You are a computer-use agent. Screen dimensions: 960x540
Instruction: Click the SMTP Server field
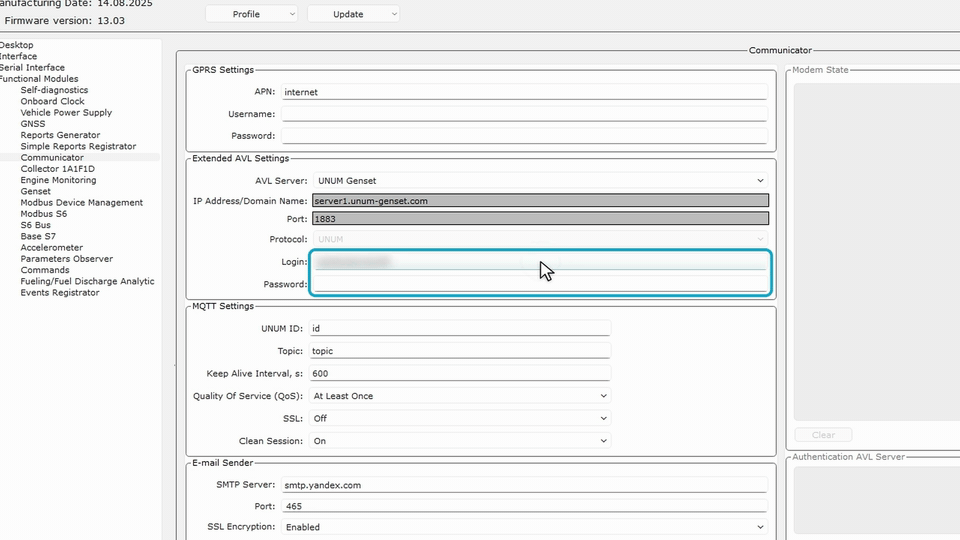point(524,485)
